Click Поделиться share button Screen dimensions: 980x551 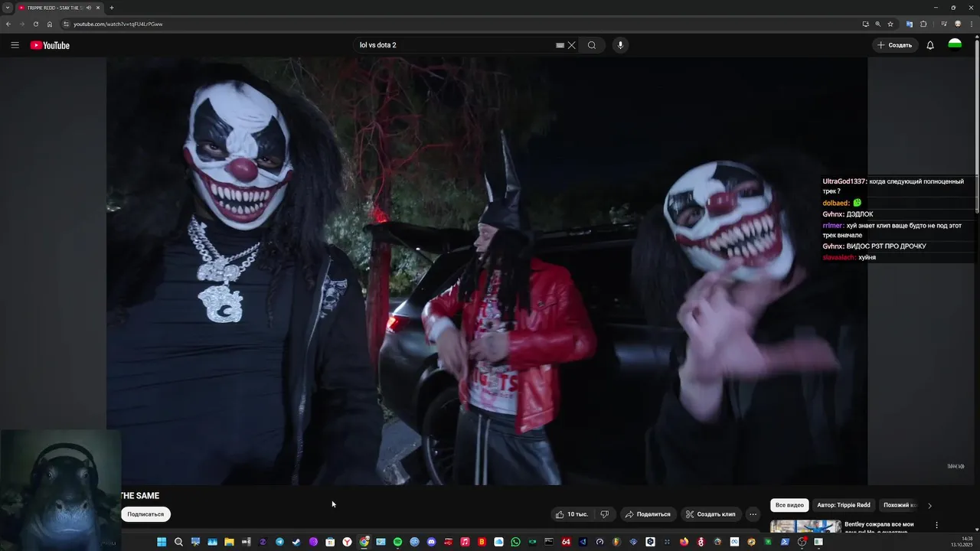point(648,514)
